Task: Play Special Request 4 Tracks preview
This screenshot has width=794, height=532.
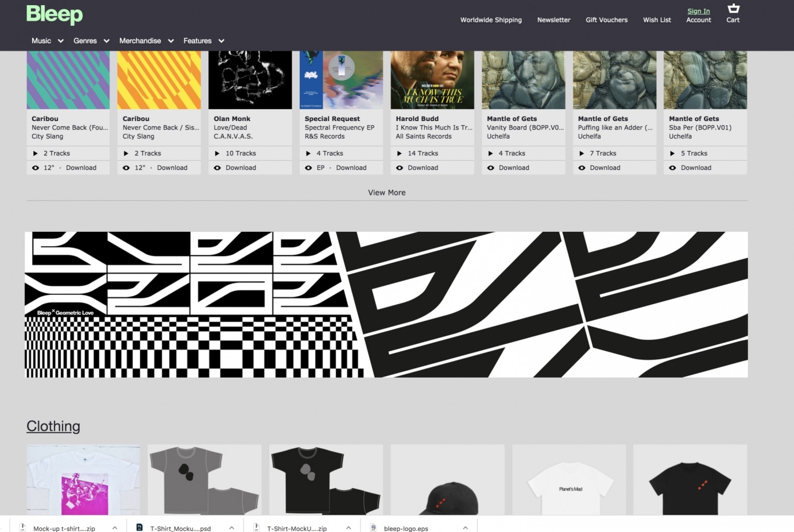Action: [x=308, y=153]
